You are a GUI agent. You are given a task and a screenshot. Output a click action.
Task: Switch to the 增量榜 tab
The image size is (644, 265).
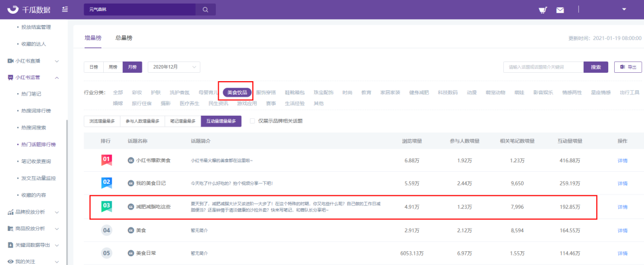coord(93,38)
